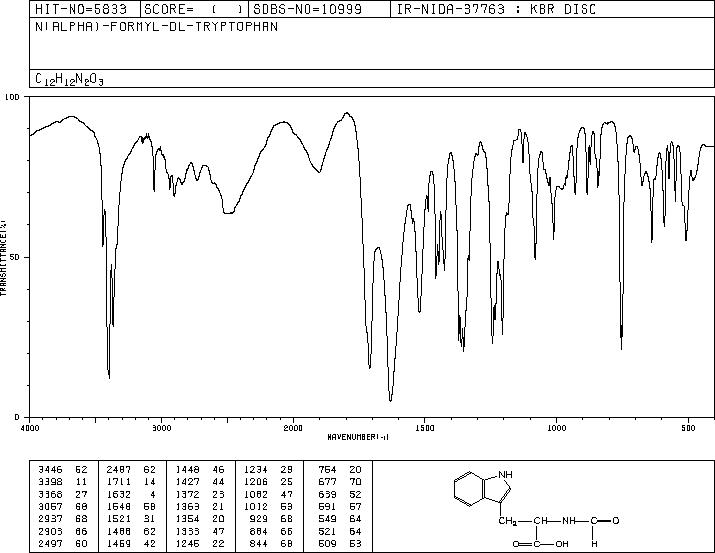Click the 3000 tick label on the wavenumber axis
Screen dimensions: 715x553
(x=161, y=428)
